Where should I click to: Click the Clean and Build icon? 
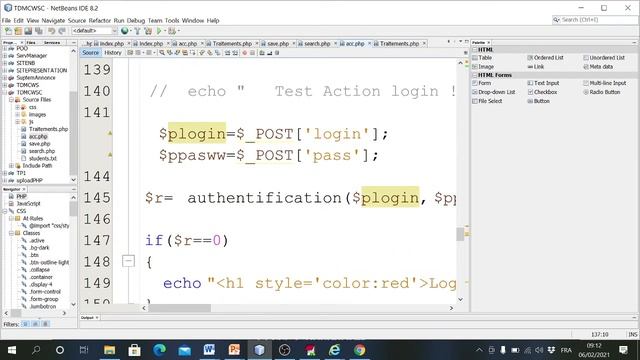tap(148, 31)
